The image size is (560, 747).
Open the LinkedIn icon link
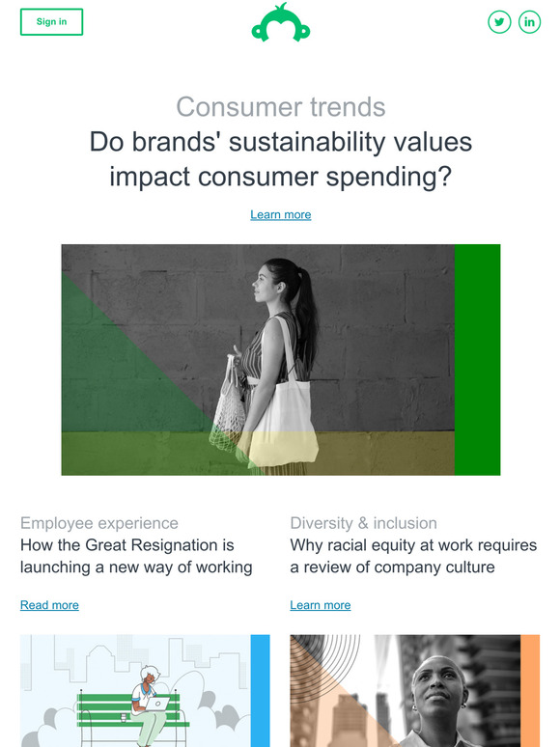(529, 22)
